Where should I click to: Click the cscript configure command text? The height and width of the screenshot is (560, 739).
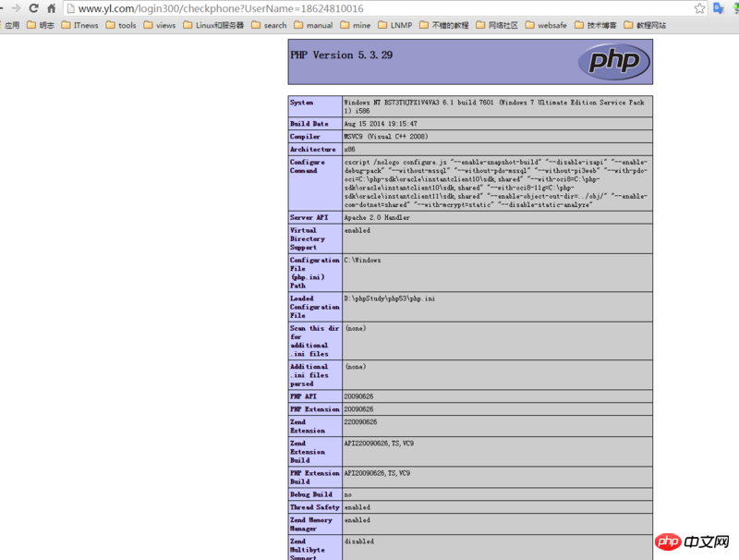(496, 183)
